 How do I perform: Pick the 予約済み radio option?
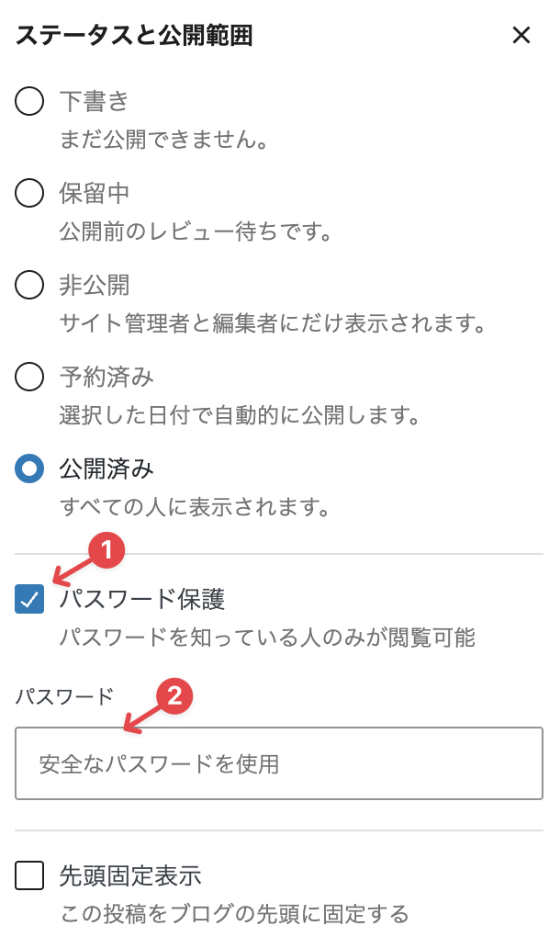pos(29,377)
